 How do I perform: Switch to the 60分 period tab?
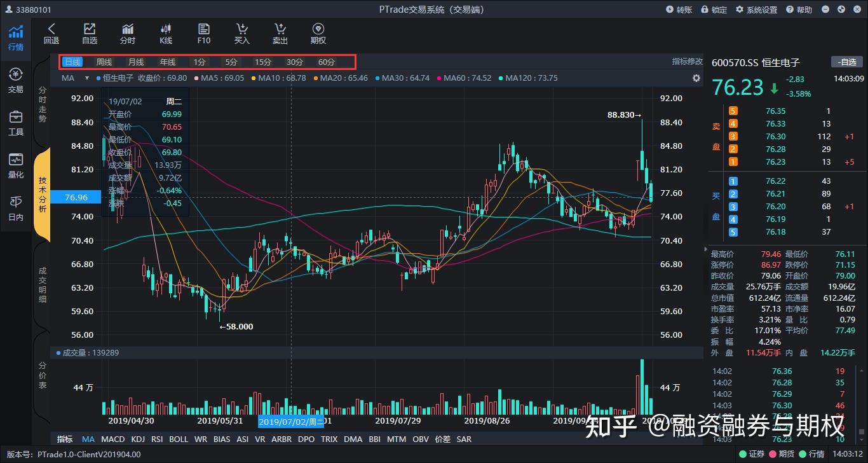[x=327, y=62]
